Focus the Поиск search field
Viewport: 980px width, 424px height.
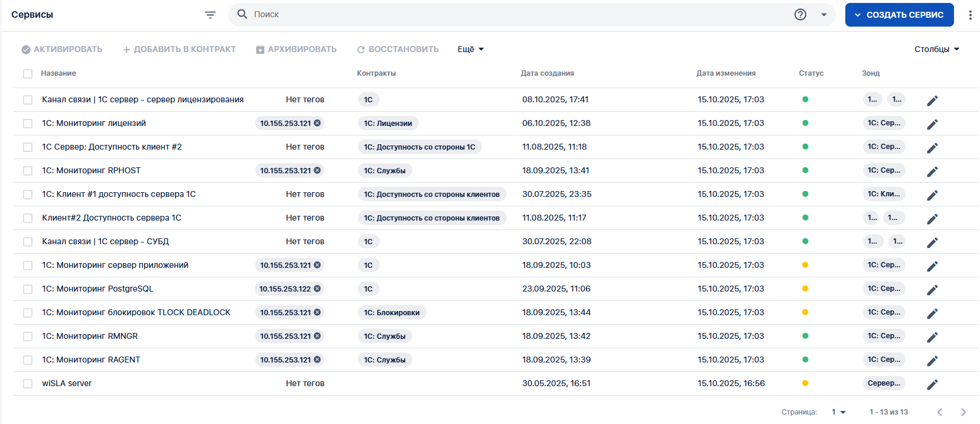(x=520, y=14)
